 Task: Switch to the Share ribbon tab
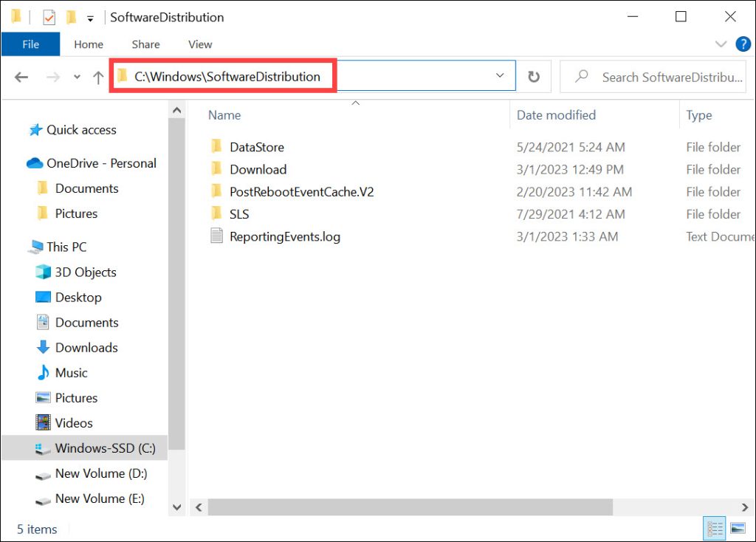[x=145, y=44]
